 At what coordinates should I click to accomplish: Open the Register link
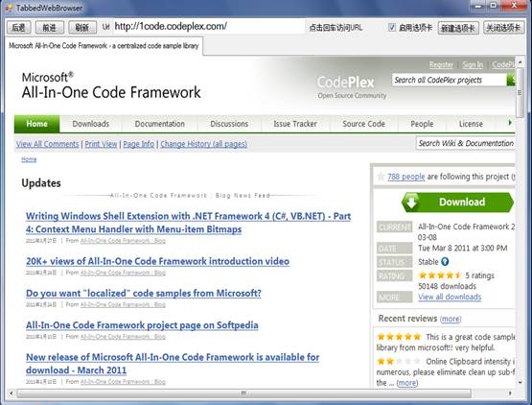[441, 64]
